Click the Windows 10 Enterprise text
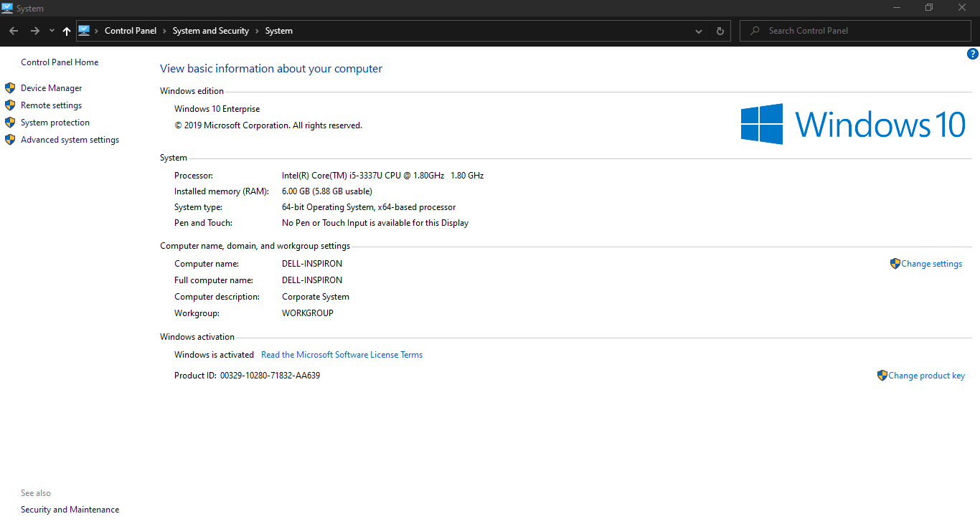 coord(217,109)
